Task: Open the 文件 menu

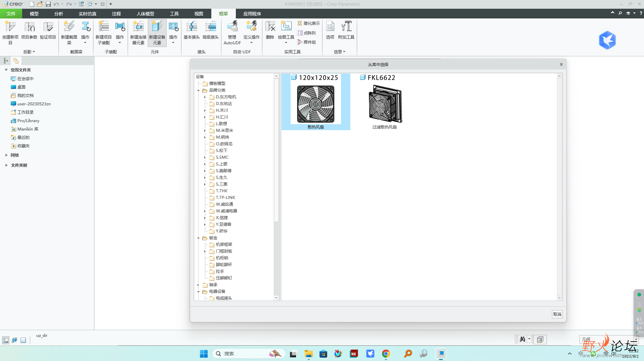Action: pyautogui.click(x=11, y=14)
